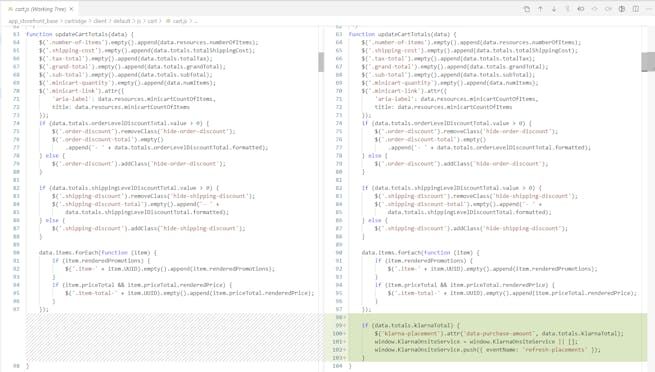Image resolution: width=655 pixels, height=372 pixels.
Task: Go to previous change with up arrow icon
Action: pyautogui.click(x=540, y=9)
